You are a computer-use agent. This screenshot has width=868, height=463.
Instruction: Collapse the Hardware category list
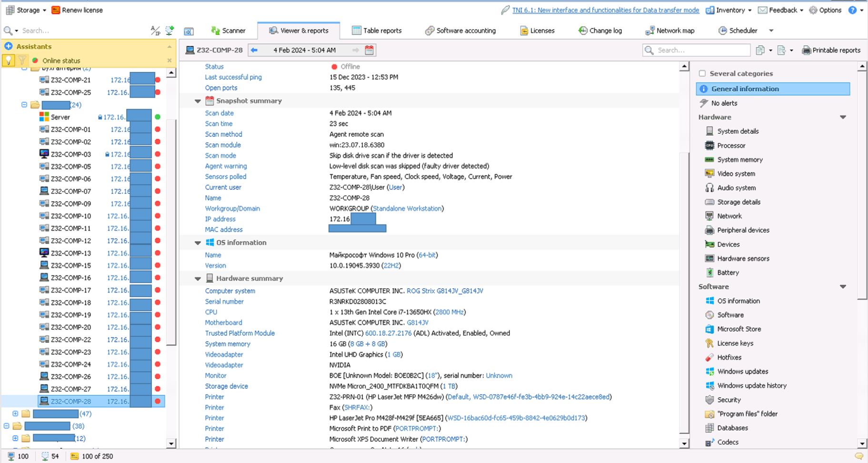click(x=843, y=117)
